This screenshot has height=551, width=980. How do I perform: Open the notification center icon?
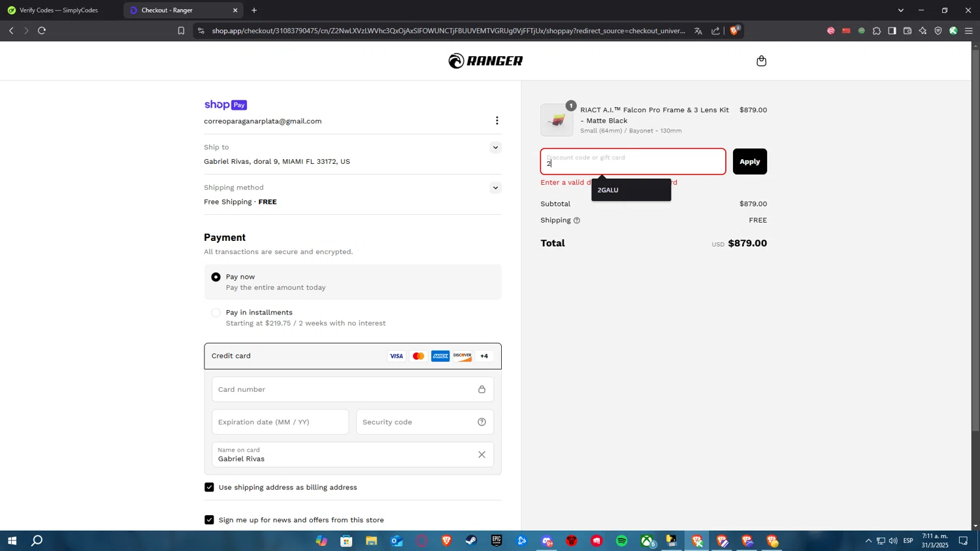[963, 541]
